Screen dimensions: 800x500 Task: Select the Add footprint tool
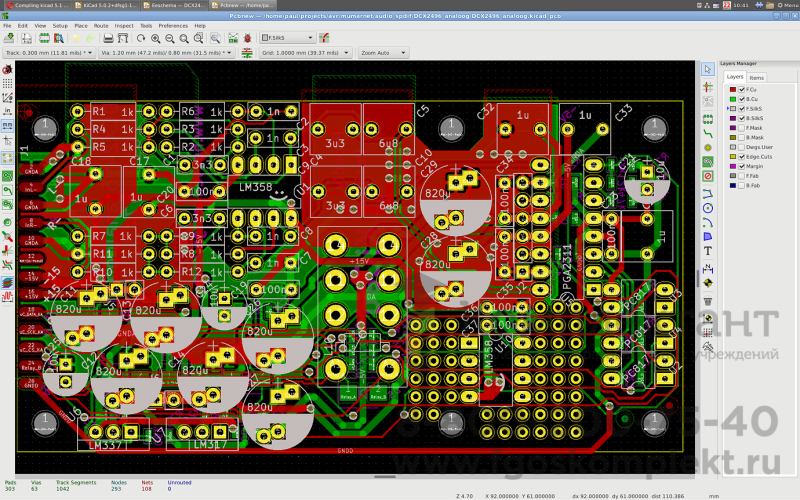tap(708, 119)
